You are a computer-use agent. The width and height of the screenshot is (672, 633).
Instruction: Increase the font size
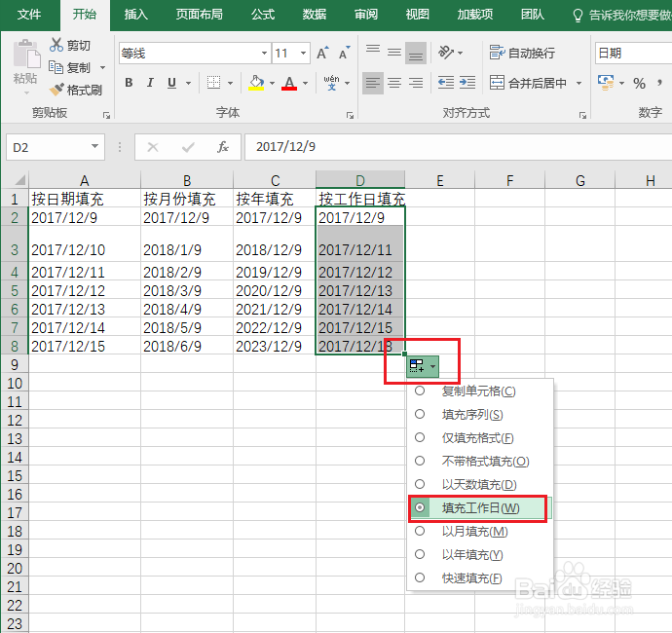[322, 53]
